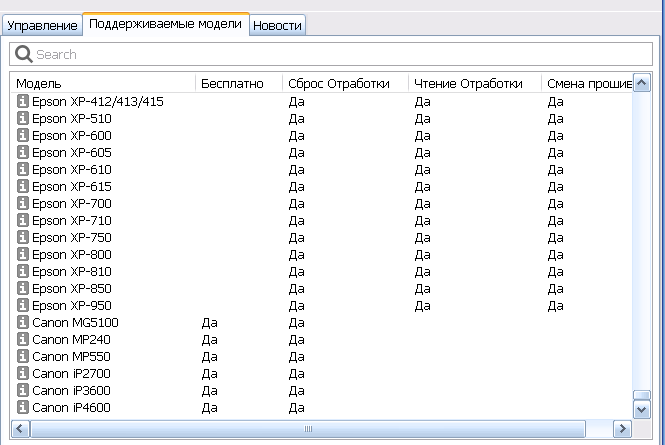Screen dimensions: 665x445
Task: Click Бесплатно 'Да' cell for Canon iP4600
Action: [210, 408]
